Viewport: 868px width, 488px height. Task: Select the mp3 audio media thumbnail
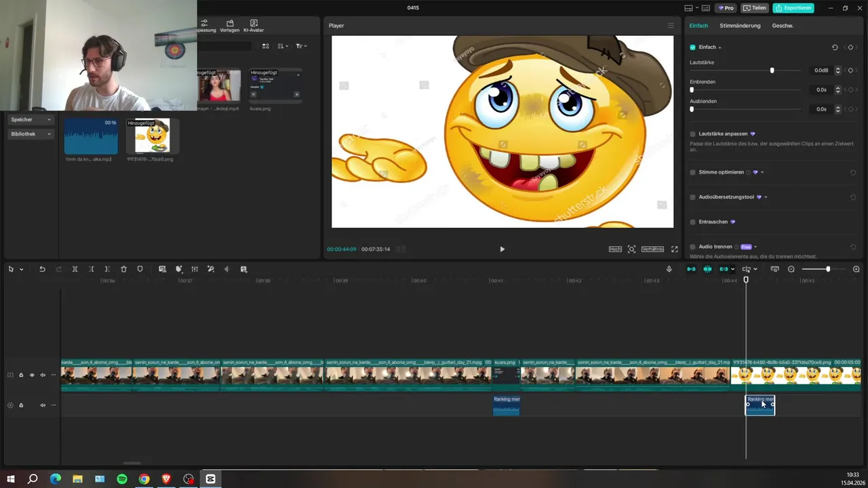click(91, 136)
